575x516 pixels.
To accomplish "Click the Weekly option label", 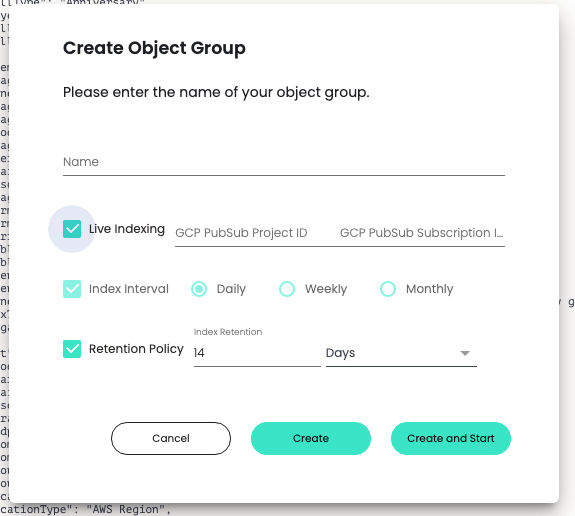I will coord(326,289).
